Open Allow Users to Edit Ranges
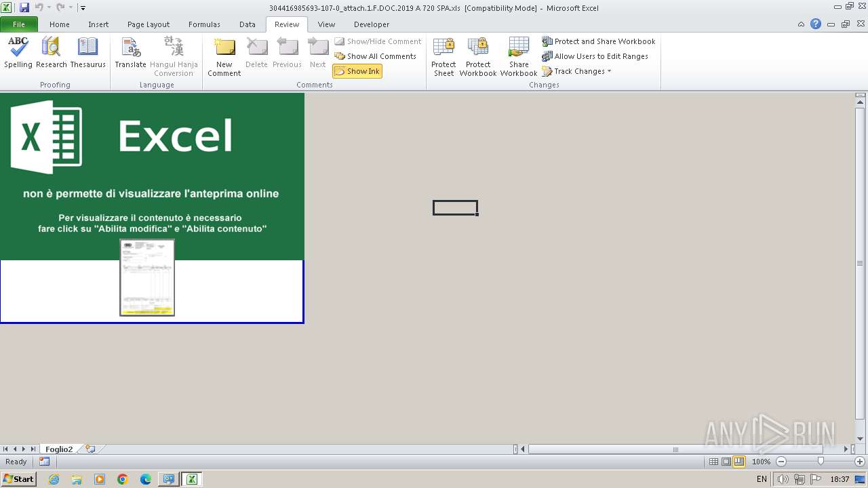This screenshot has width=868, height=488. pyautogui.click(x=595, y=56)
